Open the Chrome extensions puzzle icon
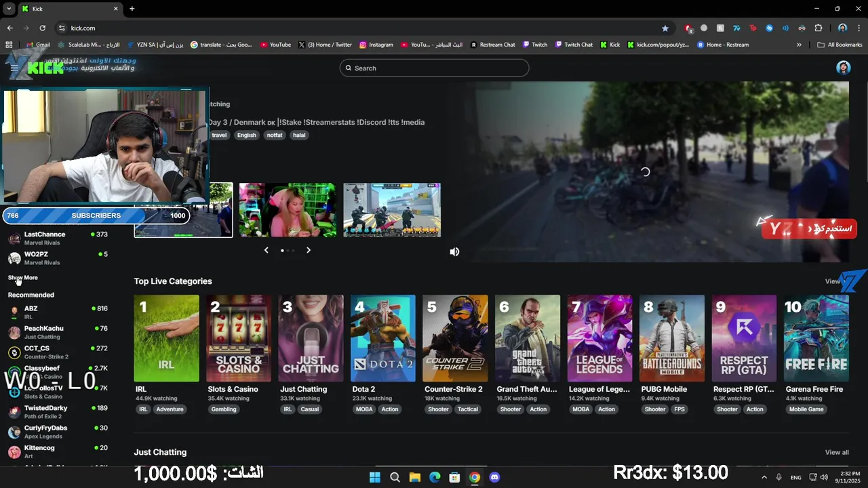868x488 pixels. click(818, 28)
